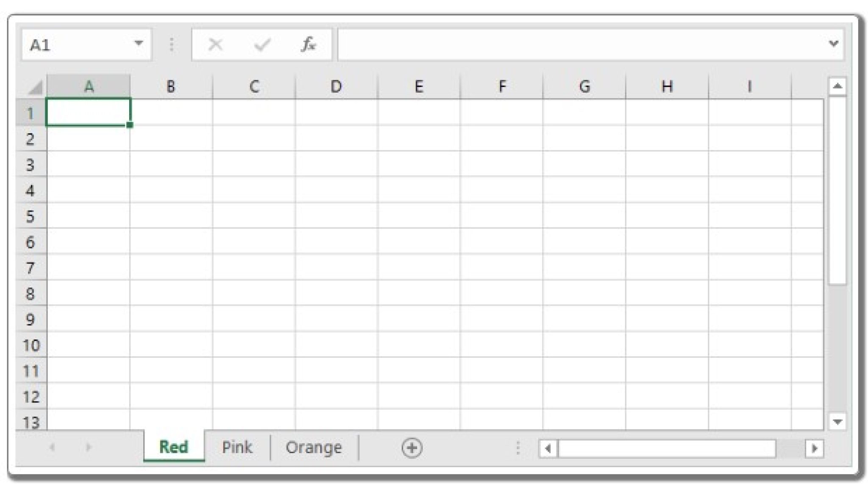The height and width of the screenshot is (484, 868).
Task: Click the sheet tab options dots near scrollbar
Action: 518,448
